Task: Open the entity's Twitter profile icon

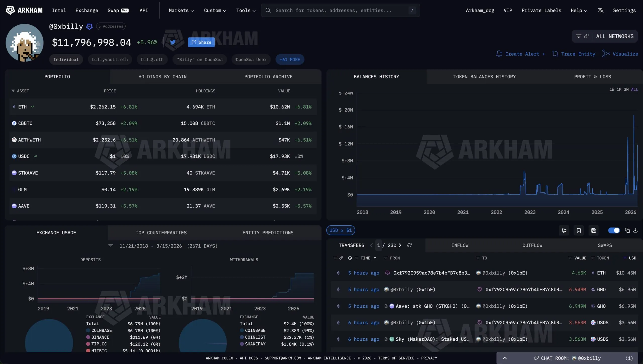Action: pyautogui.click(x=173, y=42)
